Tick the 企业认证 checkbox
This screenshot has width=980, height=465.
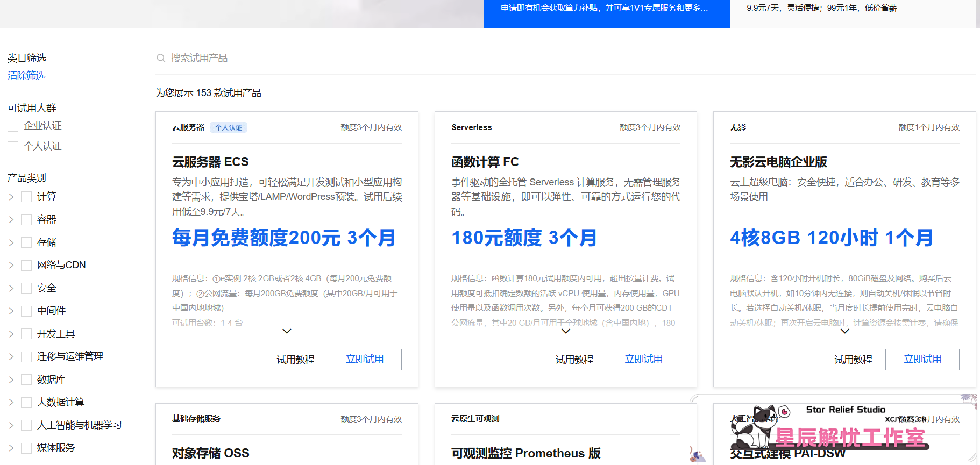tap(13, 126)
